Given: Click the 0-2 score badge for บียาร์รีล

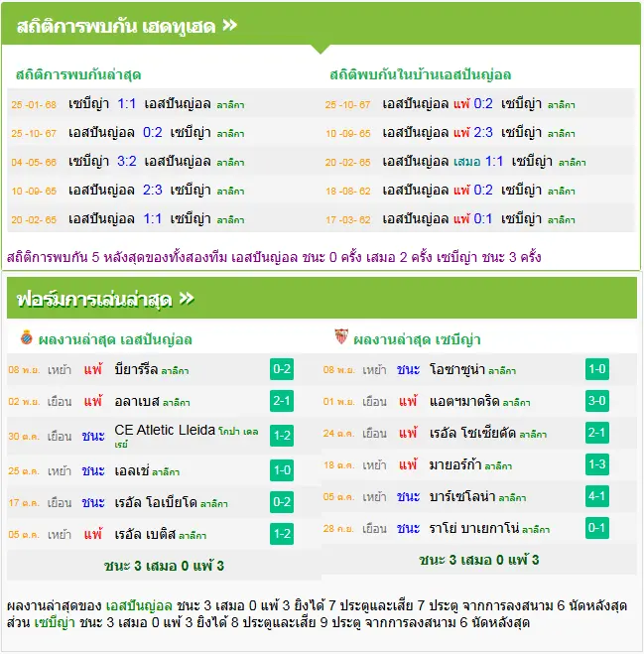Looking at the screenshot, I should coord(282,369).
